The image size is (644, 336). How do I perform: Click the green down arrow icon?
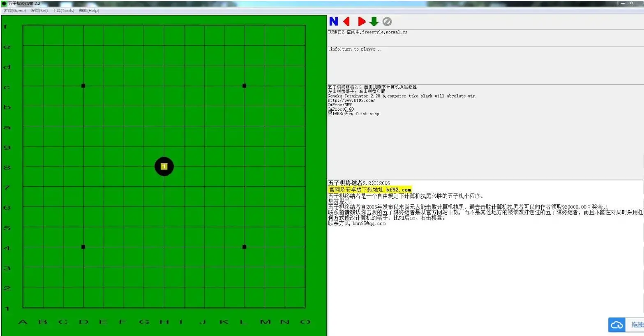374,21
